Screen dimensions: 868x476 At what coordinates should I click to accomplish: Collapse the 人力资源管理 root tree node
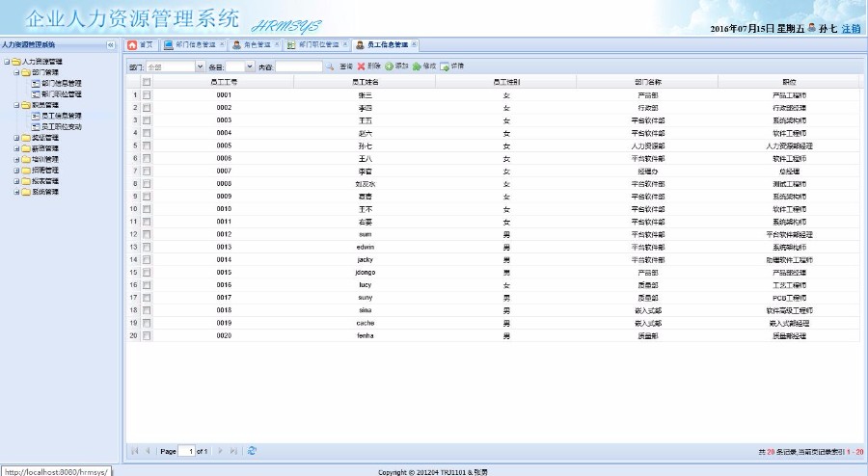point(7,62)
